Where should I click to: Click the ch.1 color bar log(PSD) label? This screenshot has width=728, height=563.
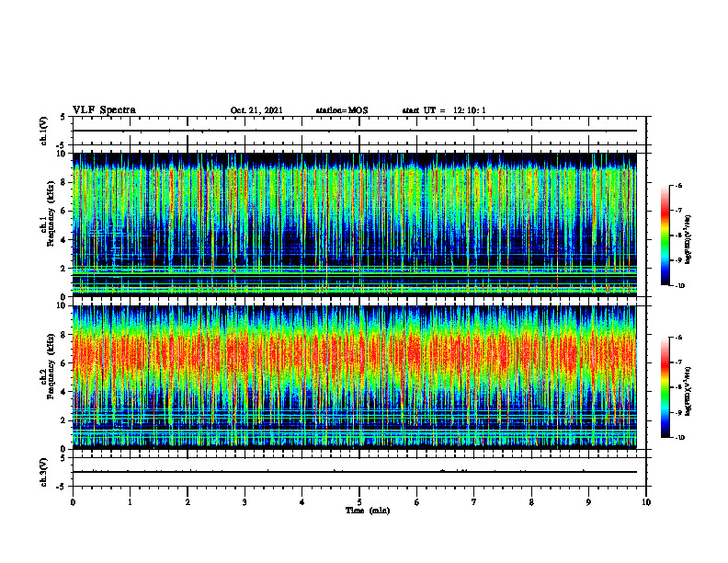pyautogui.click(x=688, y=240)
